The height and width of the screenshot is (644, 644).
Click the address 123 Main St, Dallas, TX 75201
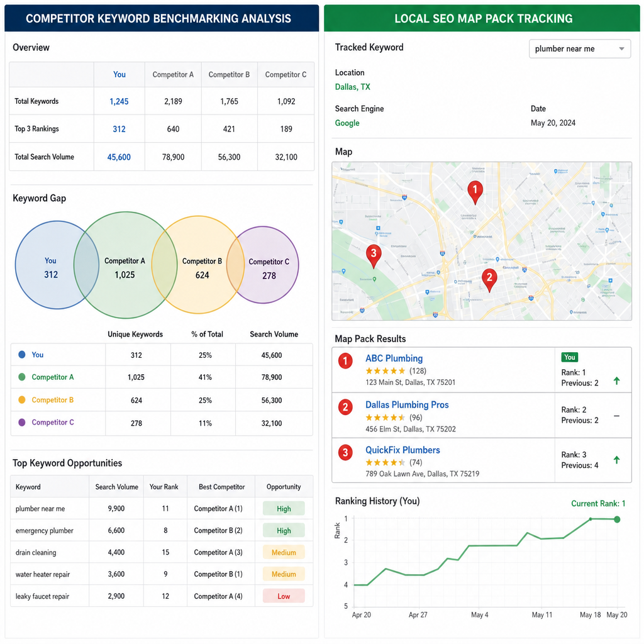point(410,382)
